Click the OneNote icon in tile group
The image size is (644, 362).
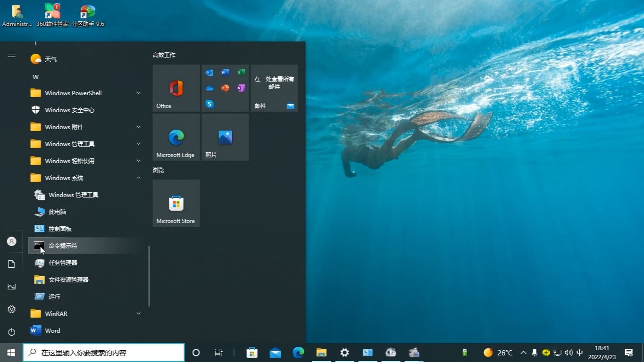coord(241,88)
